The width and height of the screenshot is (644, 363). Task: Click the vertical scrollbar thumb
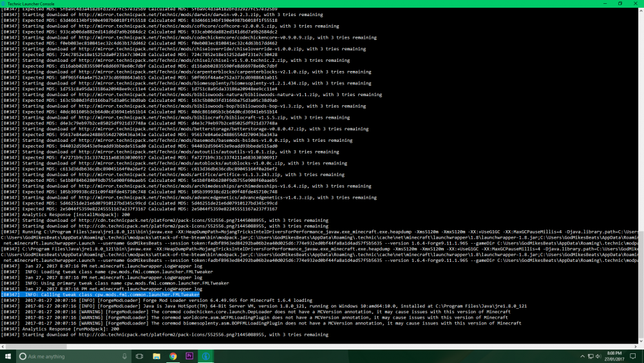641,285
